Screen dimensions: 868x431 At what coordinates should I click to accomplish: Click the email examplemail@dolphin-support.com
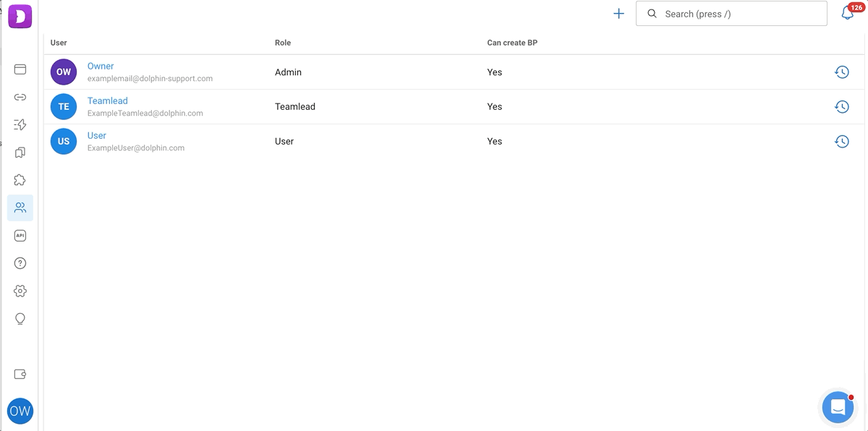150,79
